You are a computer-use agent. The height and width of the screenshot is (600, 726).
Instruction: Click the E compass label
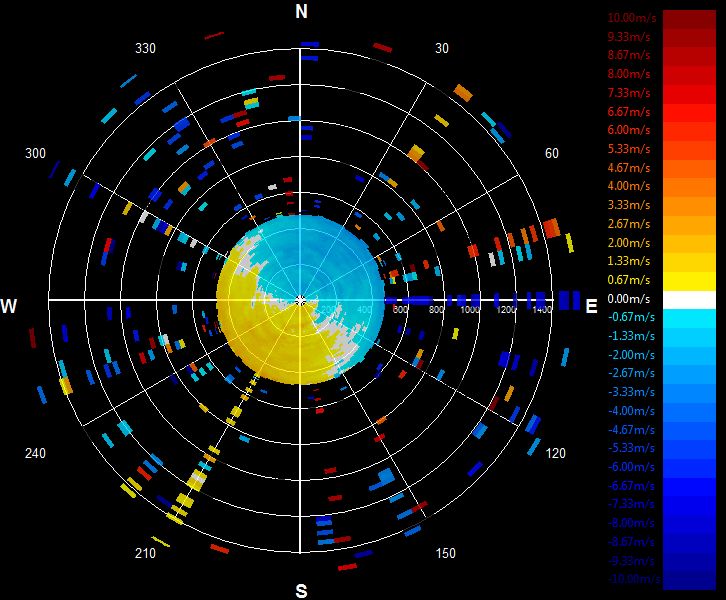coord(591,306)
